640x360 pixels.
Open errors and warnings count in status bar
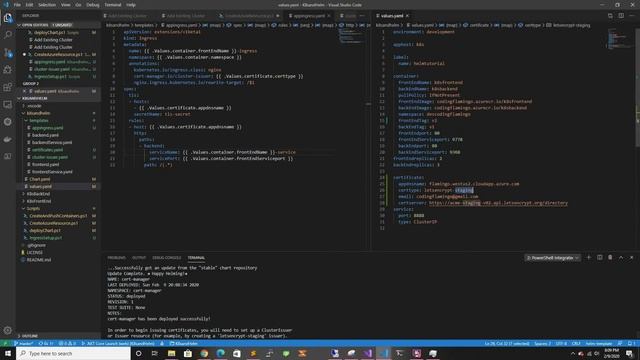pos(67,344)
